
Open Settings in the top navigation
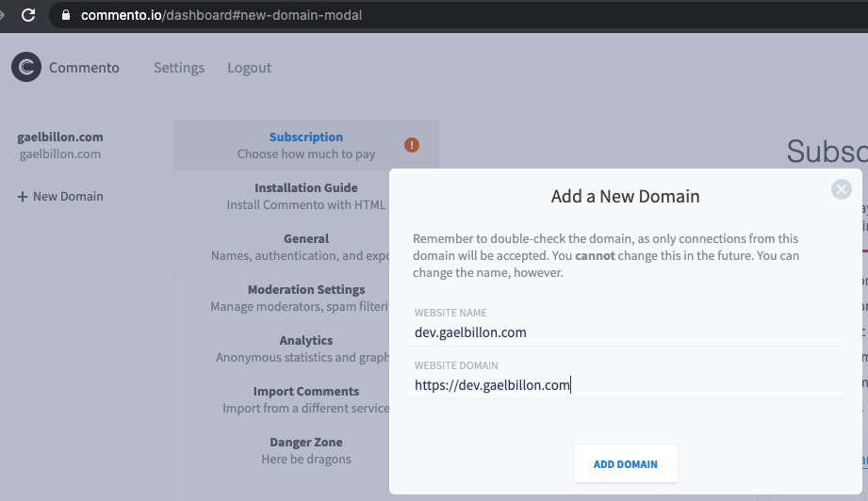click(179, 68)
